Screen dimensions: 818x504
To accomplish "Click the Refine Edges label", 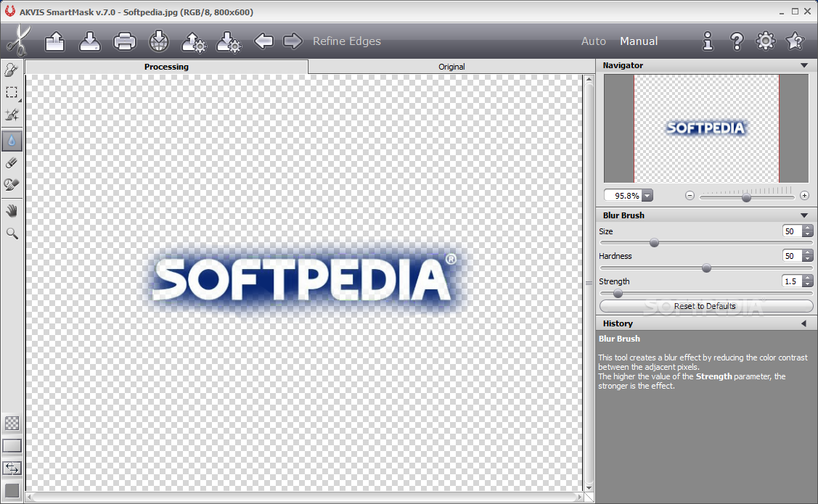I will click(x=347, y=41).
